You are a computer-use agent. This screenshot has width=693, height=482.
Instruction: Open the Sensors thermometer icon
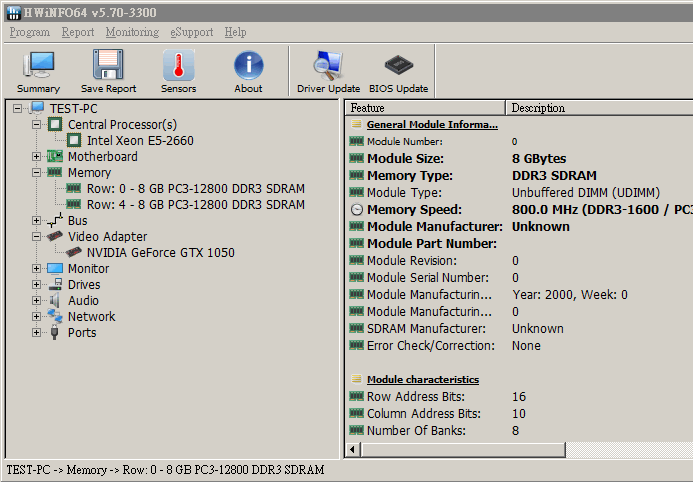[179, 71]
